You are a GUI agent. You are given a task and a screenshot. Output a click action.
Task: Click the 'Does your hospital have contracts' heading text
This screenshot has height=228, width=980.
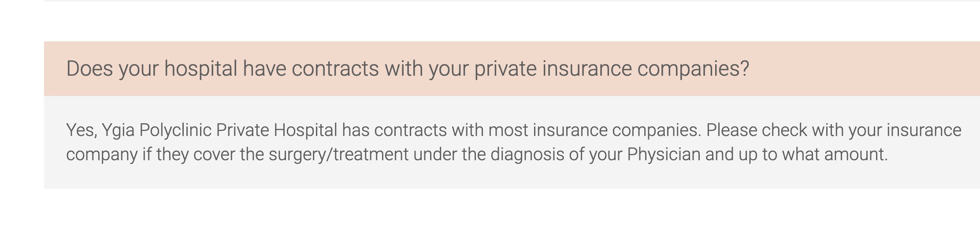(222, 69)
